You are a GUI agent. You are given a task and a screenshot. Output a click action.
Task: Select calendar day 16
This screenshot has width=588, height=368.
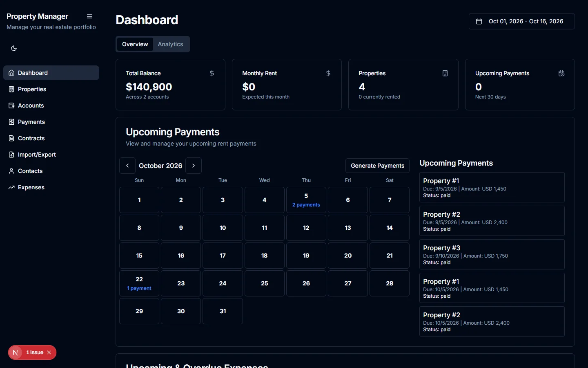point(181,256)
